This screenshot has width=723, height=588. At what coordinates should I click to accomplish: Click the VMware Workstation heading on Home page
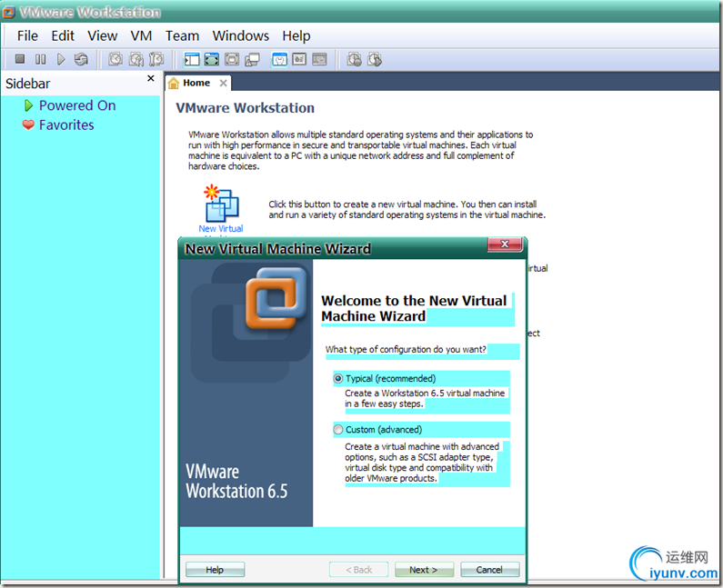245,108
